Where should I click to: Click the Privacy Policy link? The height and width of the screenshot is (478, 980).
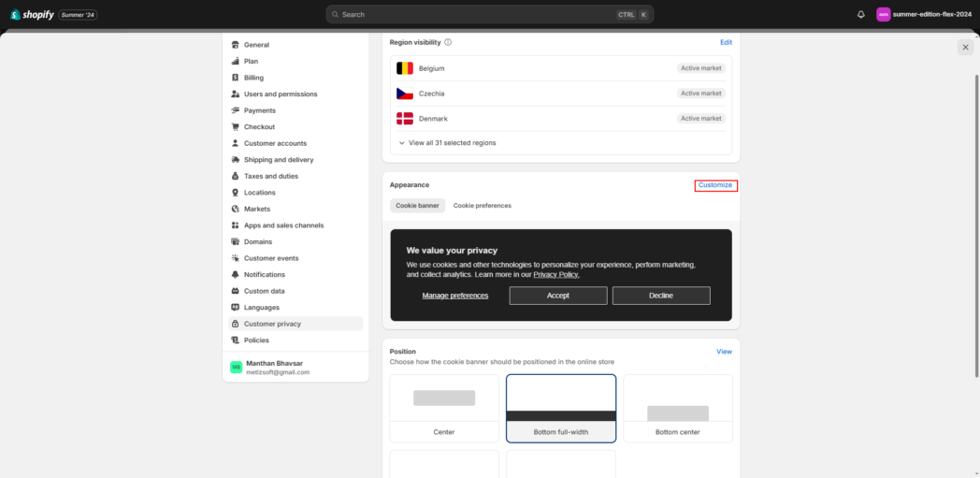pyautogui.click(x=556, y=274)
